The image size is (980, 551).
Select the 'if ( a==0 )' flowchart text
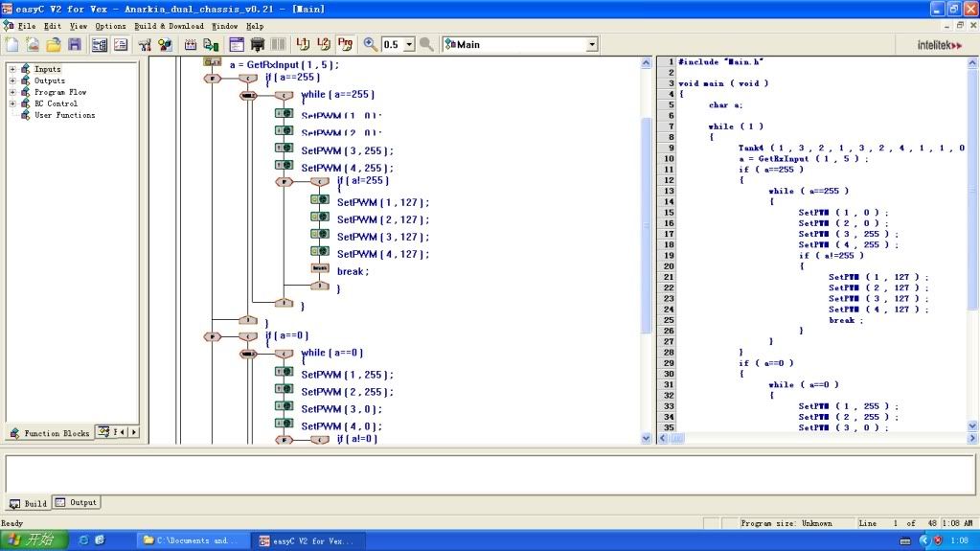pyautogui.click(x=286, y=335)
